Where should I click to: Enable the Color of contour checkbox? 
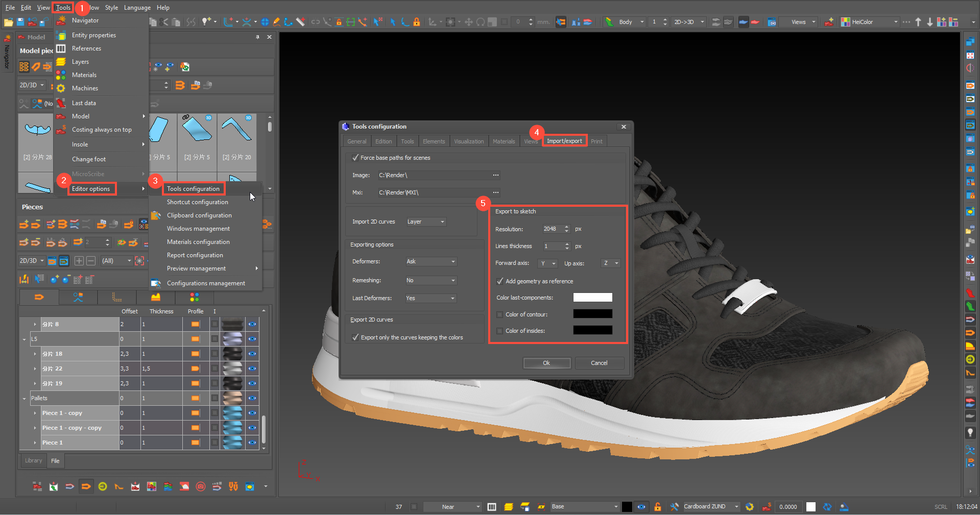point(500,314)
